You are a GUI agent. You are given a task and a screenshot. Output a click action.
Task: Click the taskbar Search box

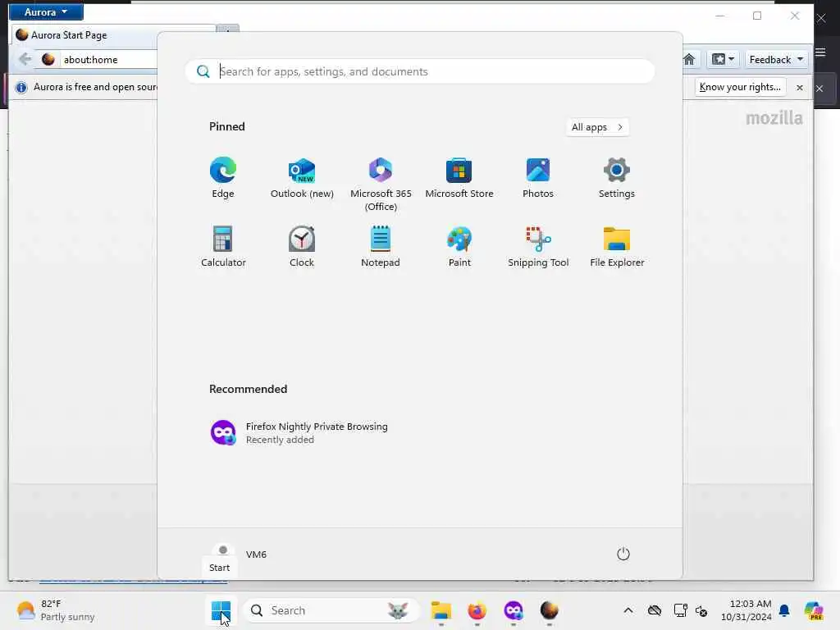[x=330, y=610]
